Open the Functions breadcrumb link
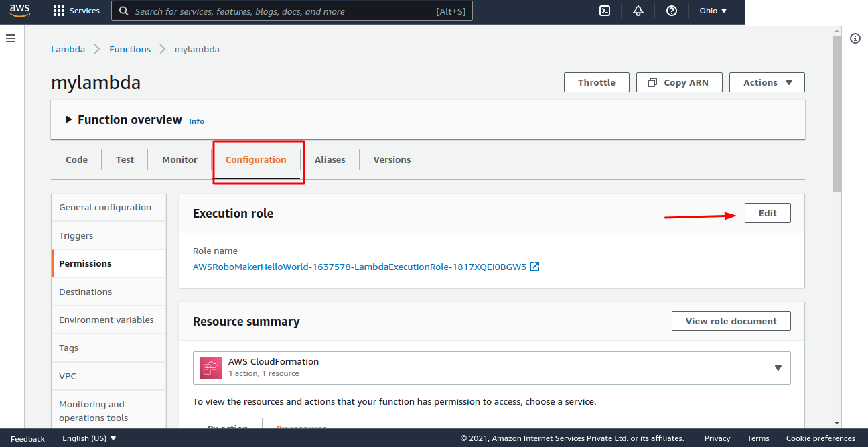Image resolution: width=868 pixels, height=447 pixels. click(x=130, y=49)
